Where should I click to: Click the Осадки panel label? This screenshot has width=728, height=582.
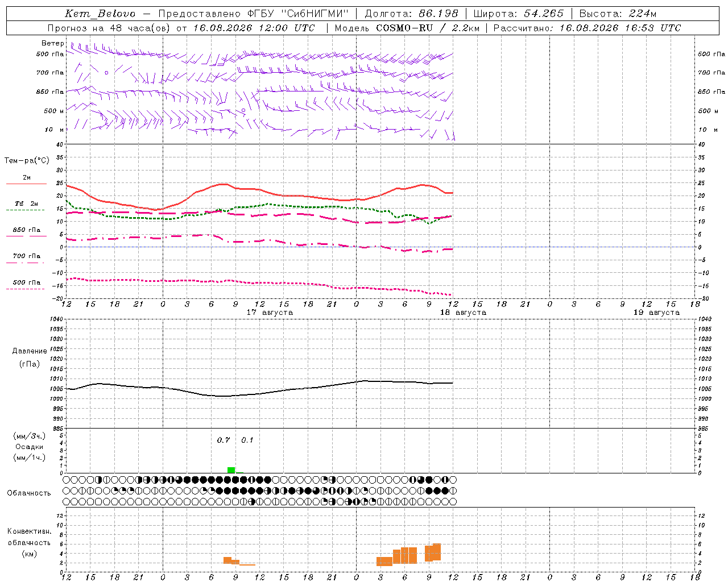30,447
